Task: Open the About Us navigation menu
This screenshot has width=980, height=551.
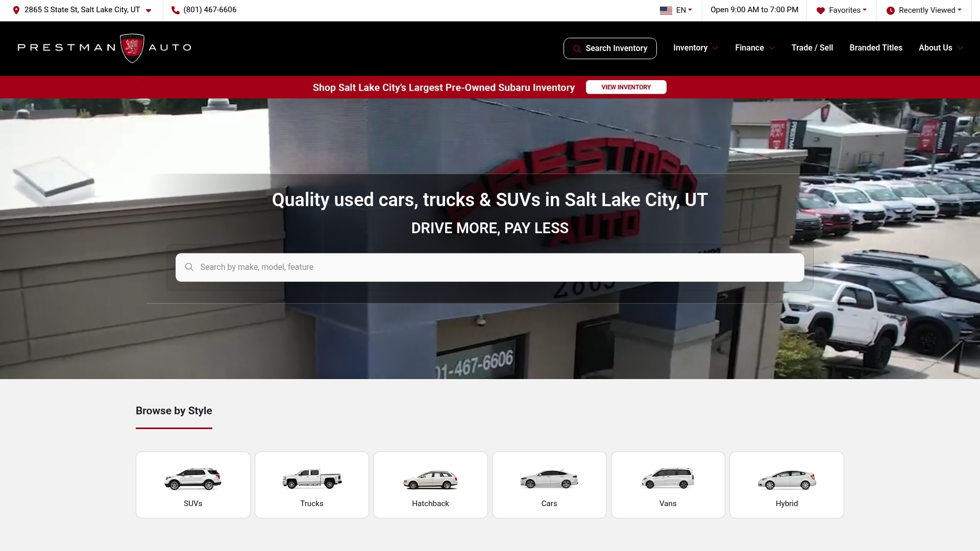Action: pos(936,48)
